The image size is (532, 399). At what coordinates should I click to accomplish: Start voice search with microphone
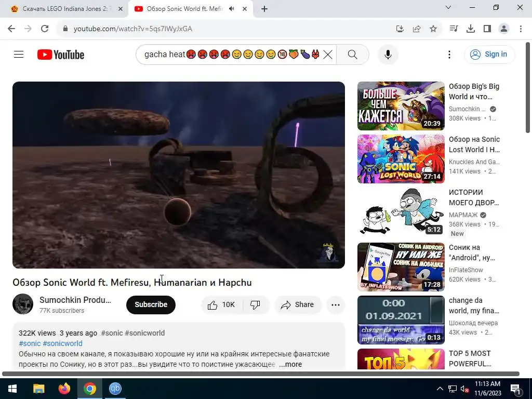pyautogui.click(x=388, y=54)
